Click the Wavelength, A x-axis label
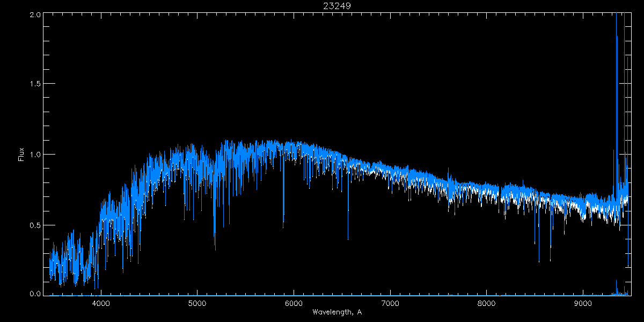This screenshot has width=644, height=322. click(x=337, y=312)
